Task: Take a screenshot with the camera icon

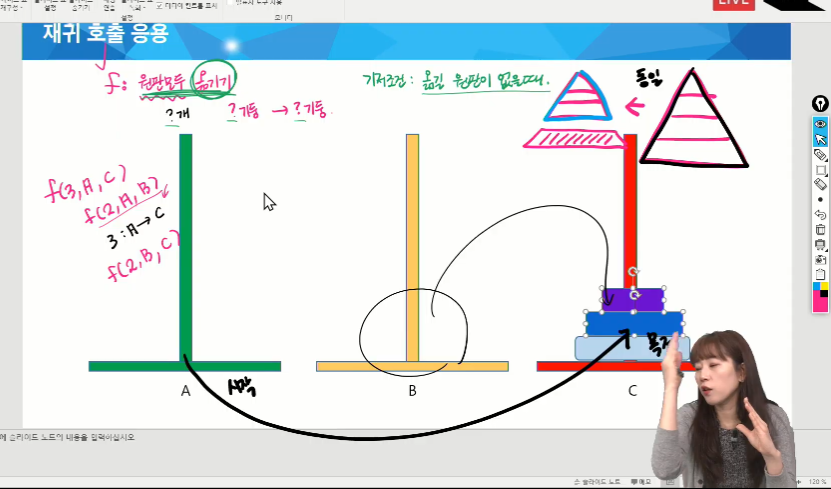Action: tap(820, 260)
